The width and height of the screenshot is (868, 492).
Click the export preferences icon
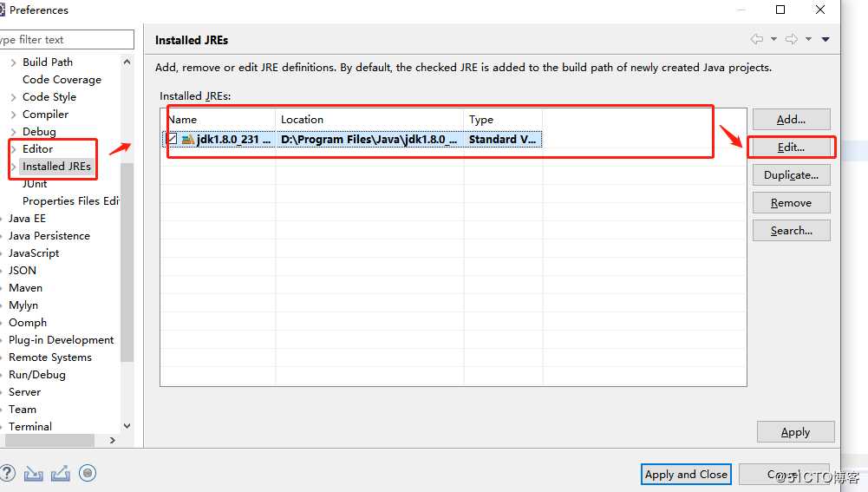point(61,474)
